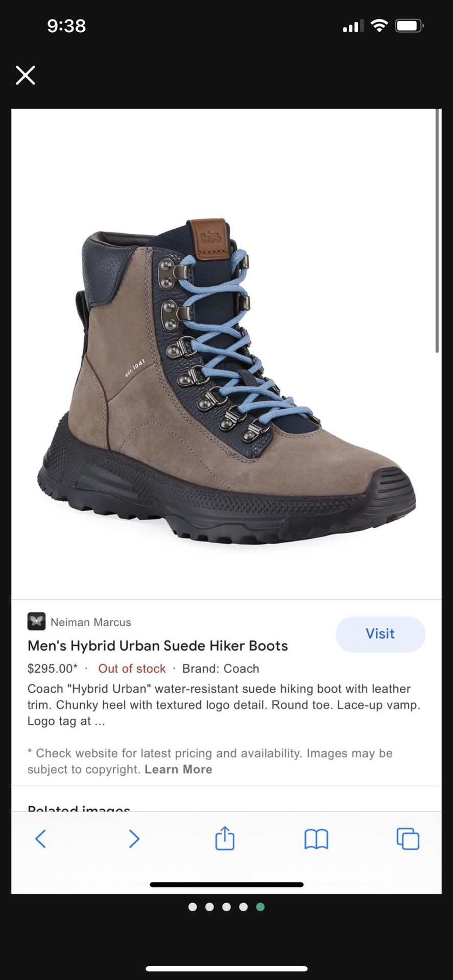
Task: Tap the Neiman Marcus source name
Action: coord(91,622)
